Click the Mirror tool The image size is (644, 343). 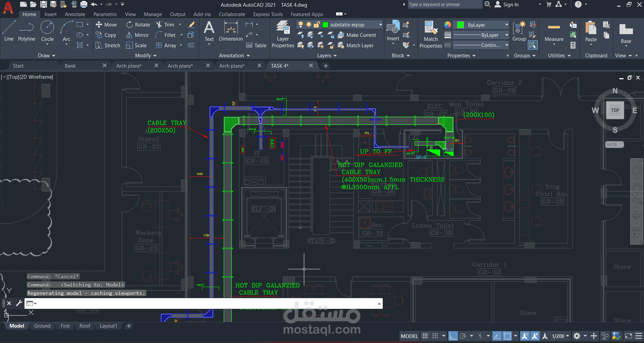tap(137, 35)
